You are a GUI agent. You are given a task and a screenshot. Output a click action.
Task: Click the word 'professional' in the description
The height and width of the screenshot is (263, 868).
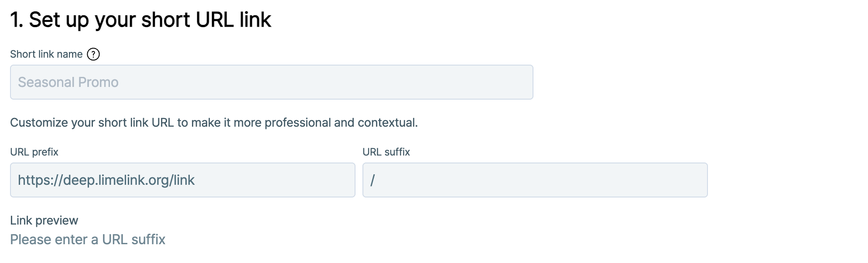297,123
